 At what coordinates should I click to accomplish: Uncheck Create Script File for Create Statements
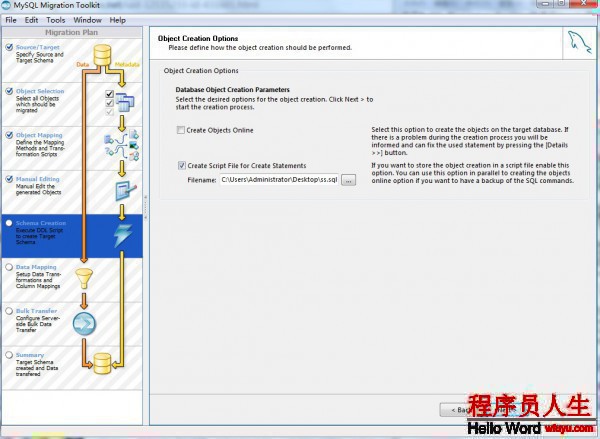tap(182, 165)
